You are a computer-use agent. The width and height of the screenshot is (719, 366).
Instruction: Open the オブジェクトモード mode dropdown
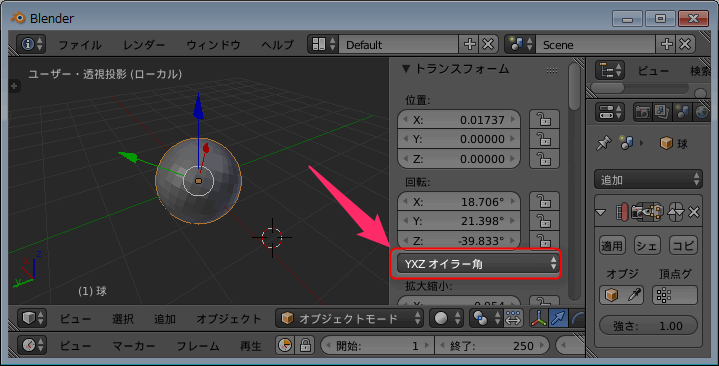pyautogui.click(x=349, y=318)
